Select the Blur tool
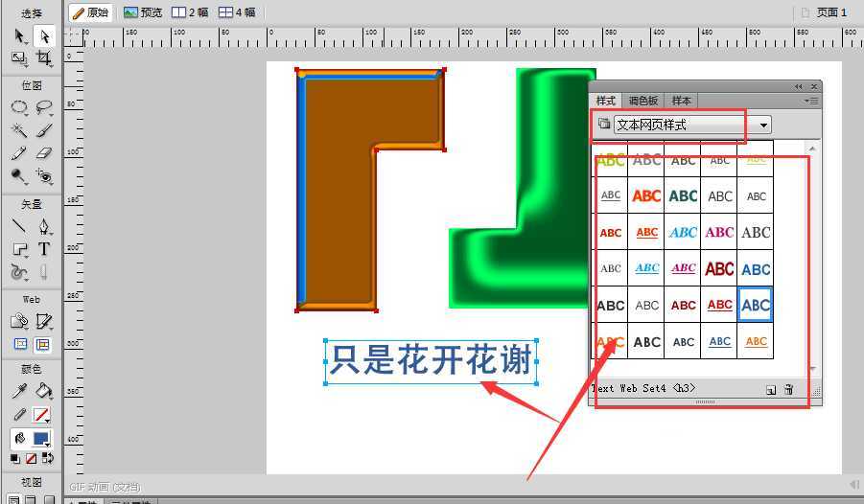864x504 pixels. tap(20, 175)
